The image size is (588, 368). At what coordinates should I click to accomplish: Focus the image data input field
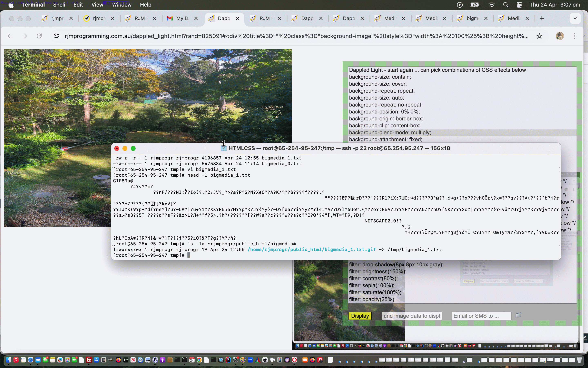[x=412, y=316]
